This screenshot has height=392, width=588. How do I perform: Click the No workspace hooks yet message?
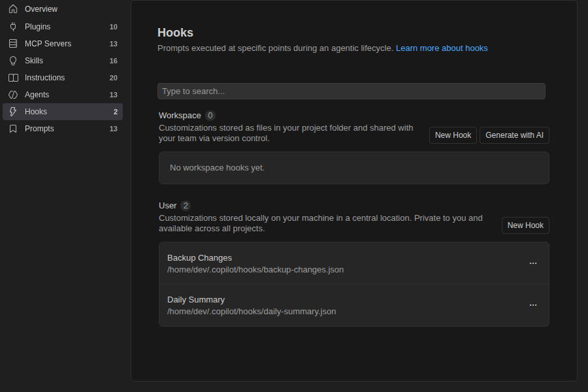coord(217,168)
